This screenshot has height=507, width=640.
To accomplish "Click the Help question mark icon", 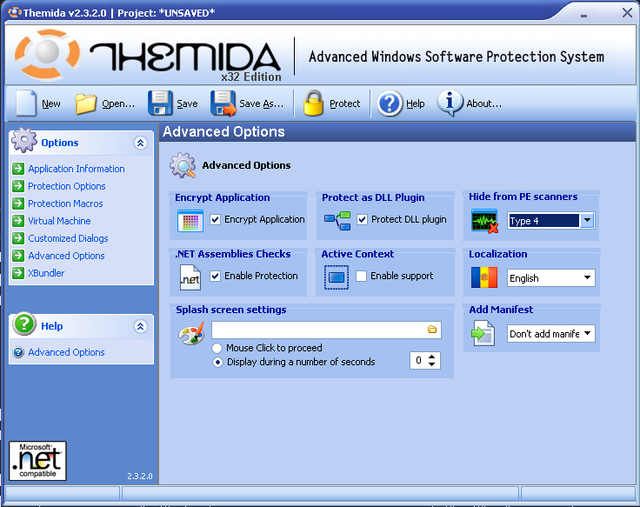I will pos(389,103).
